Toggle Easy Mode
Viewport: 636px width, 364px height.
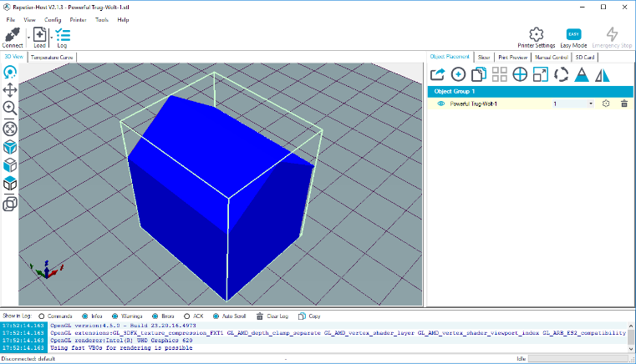(573, 38)
